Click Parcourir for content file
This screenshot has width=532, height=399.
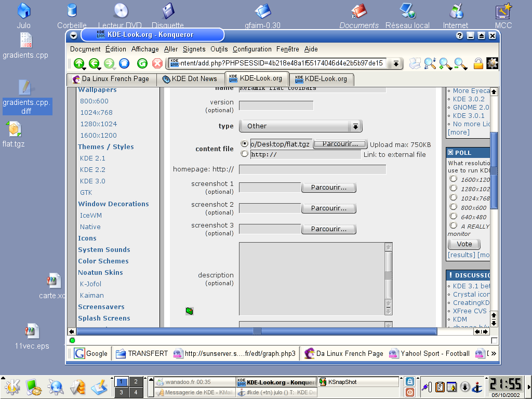(x=340, y=144)
